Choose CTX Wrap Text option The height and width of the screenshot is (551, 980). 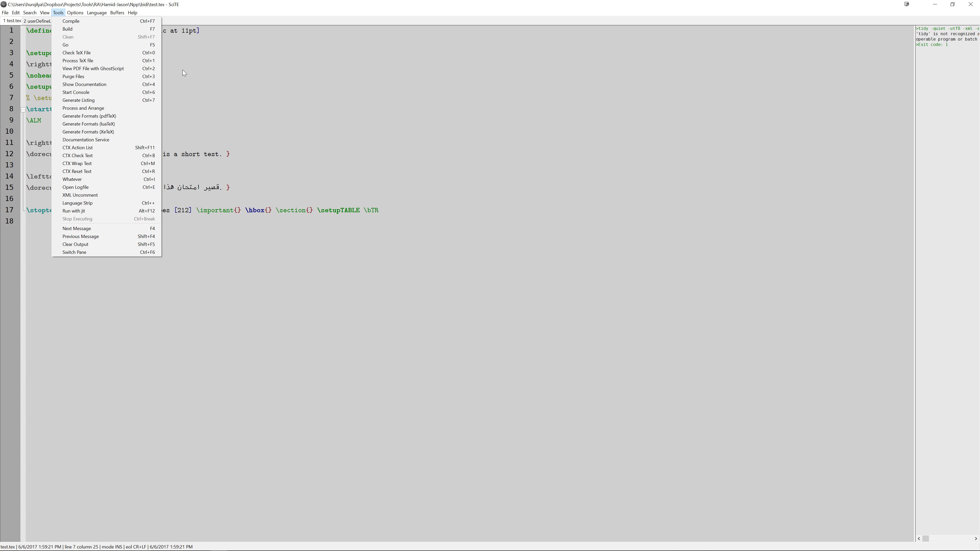coord(77,164)
